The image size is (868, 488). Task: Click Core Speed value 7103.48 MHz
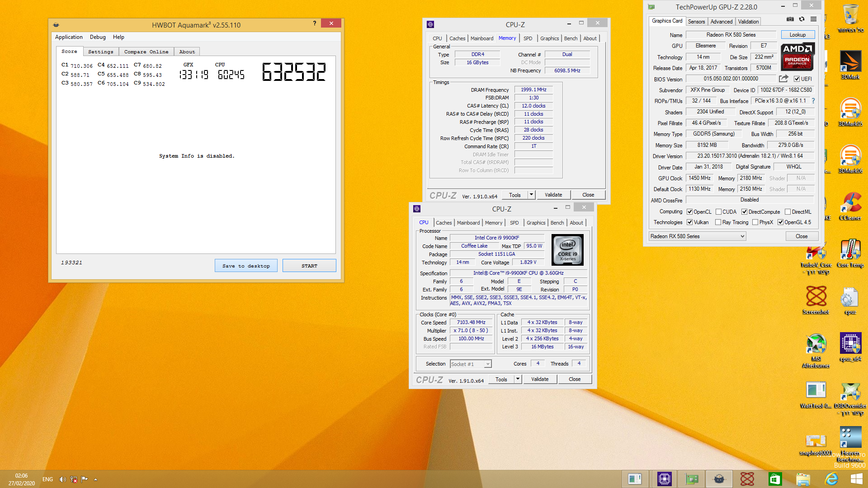[471, 323]
